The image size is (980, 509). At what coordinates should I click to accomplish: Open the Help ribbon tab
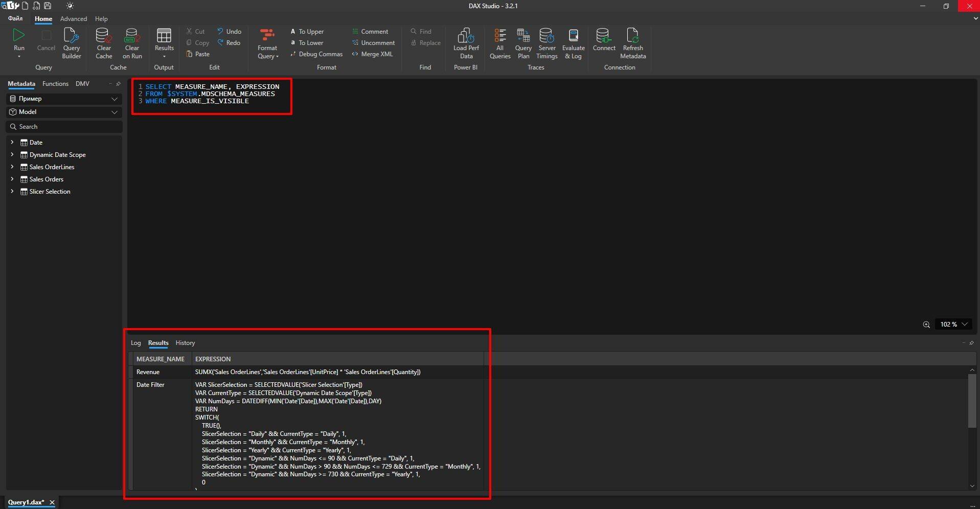(101, 19)
